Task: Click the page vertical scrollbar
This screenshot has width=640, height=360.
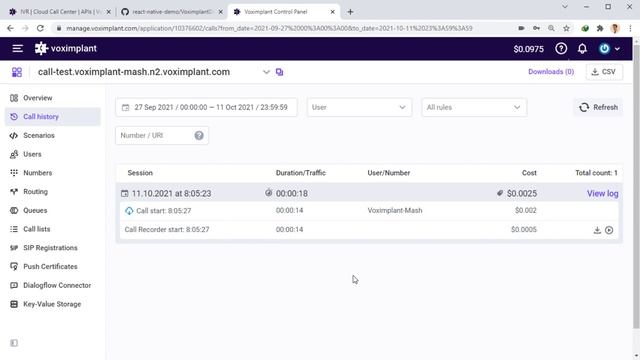Action: click(636, 186)
